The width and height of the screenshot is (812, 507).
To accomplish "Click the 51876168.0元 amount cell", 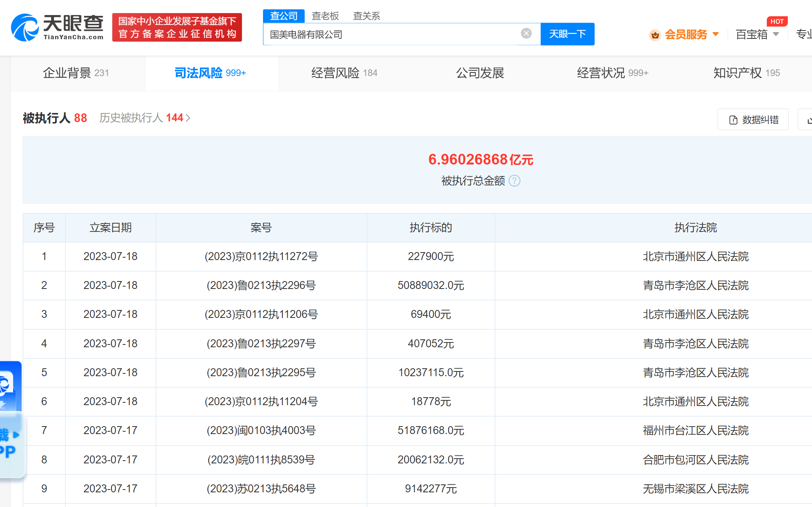I will click(431, 430).
